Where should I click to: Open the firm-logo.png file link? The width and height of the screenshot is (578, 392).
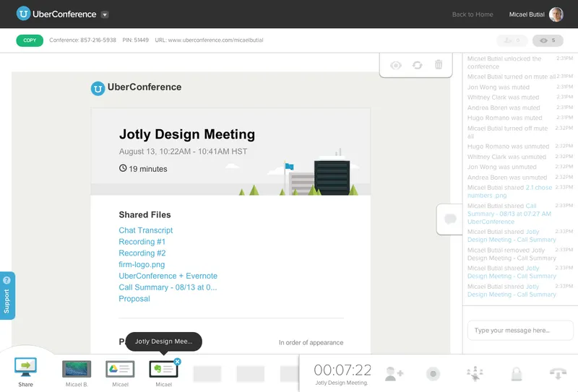pos(142,264)
